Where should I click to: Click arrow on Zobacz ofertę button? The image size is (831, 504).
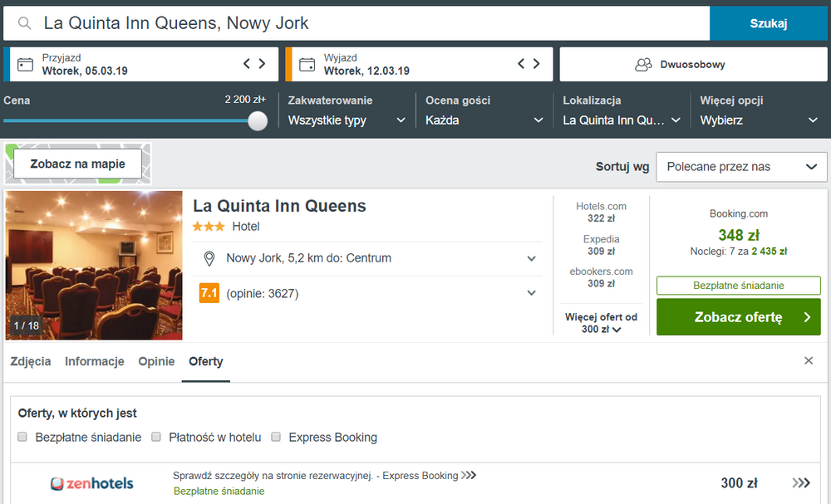(x=807, y=317)
